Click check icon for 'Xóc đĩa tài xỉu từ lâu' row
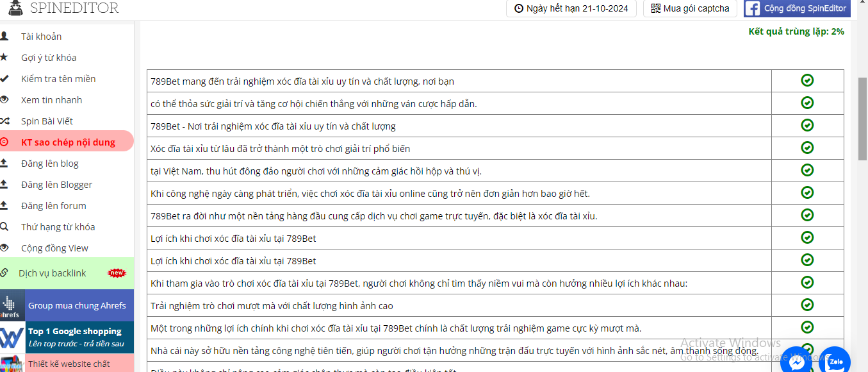868x372 pixels. pos(807,148)
